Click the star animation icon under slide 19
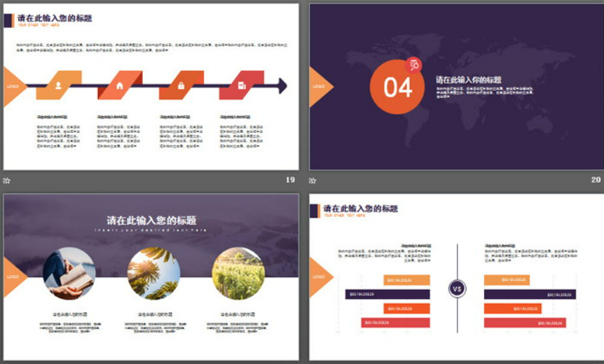 click(x=7, y=181)
